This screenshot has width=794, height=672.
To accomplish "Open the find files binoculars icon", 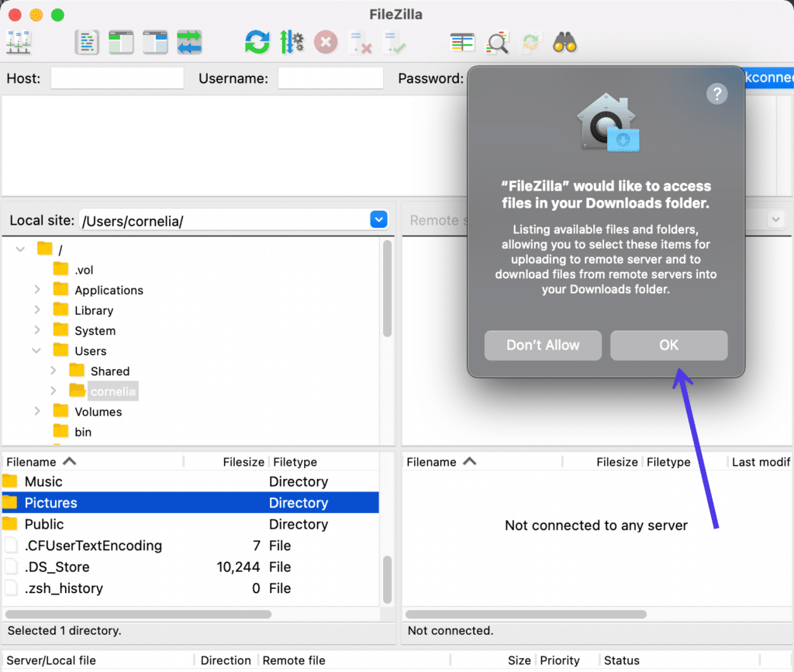I will (x=565, y=42).
